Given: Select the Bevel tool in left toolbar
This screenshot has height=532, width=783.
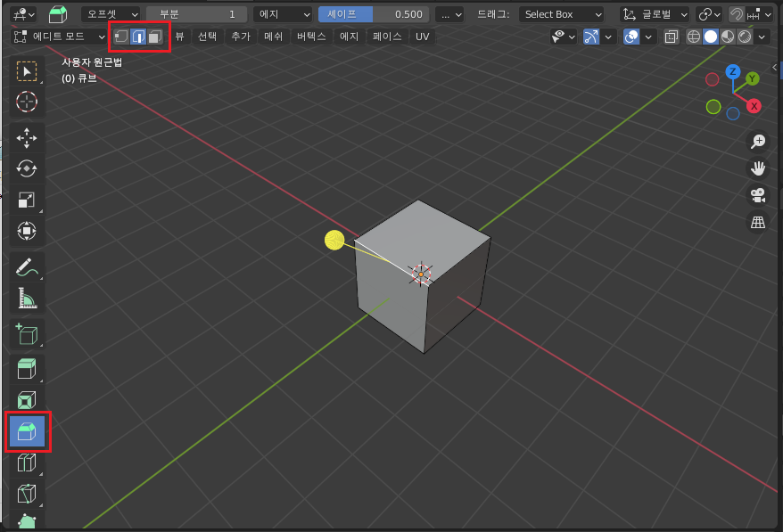Looking at the screenshot, I should coord(27,431).
